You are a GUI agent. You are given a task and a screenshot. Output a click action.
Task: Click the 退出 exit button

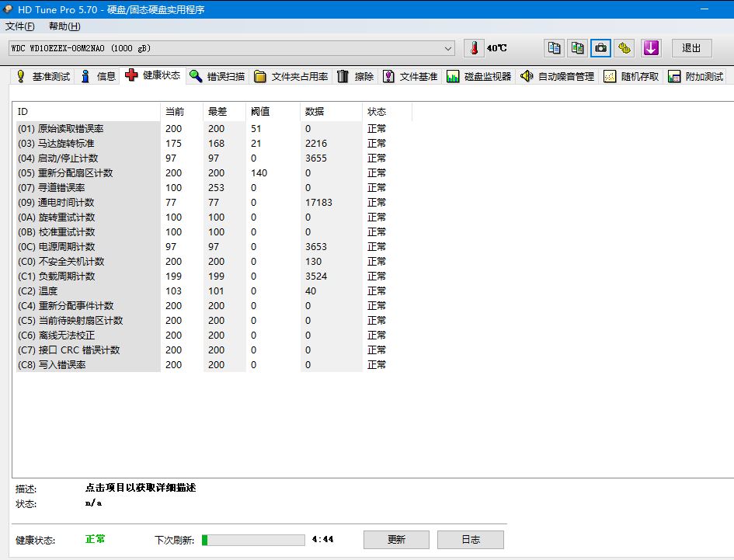[691, 47]
